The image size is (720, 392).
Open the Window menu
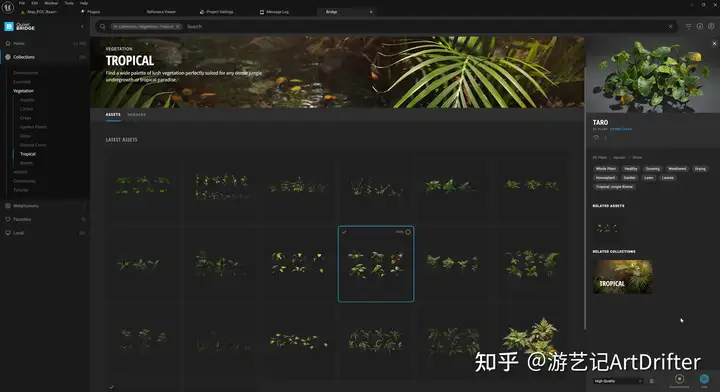[51, 3]
